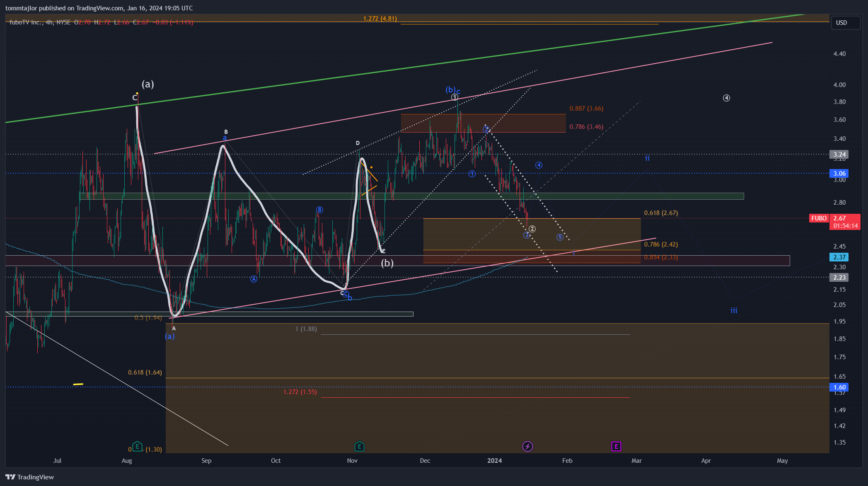Click the red FUBO symbol price tag

coord(819,218)
